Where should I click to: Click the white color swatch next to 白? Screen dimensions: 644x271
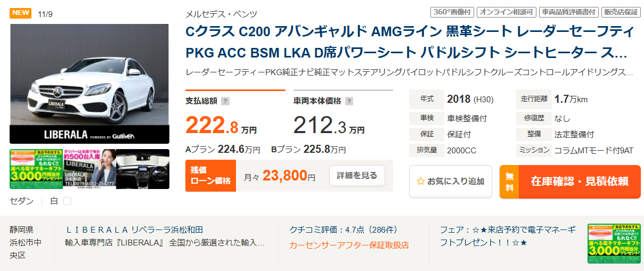pos(67,201)
